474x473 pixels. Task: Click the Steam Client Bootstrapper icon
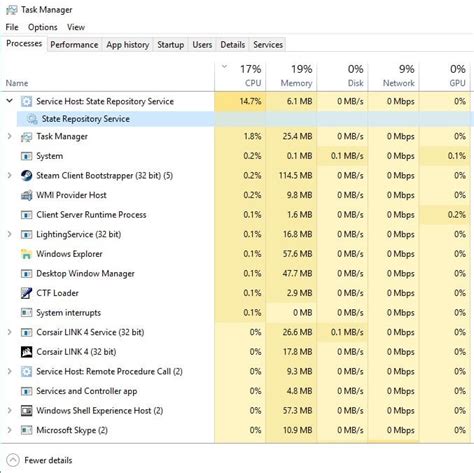pos(26,175)
